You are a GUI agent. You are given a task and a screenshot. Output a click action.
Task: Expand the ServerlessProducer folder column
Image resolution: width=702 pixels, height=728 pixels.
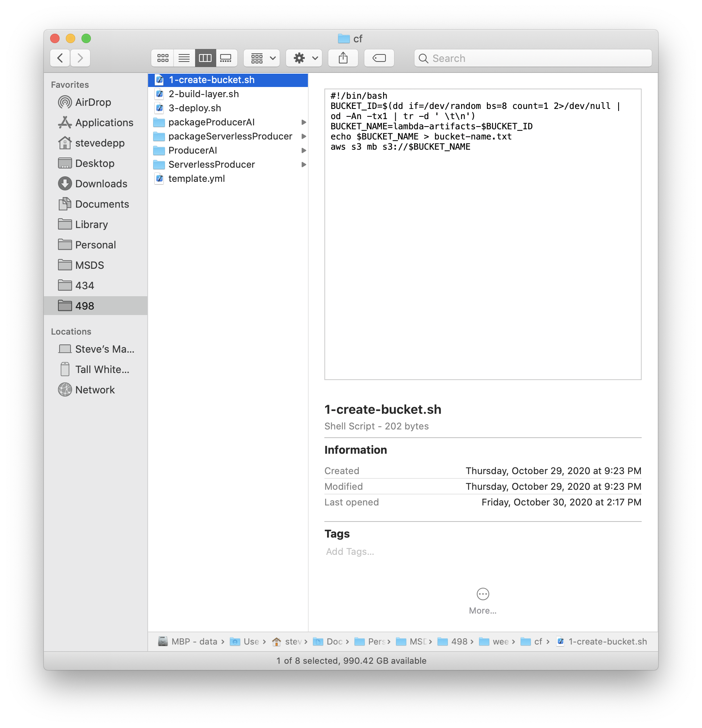click(304, 165)
